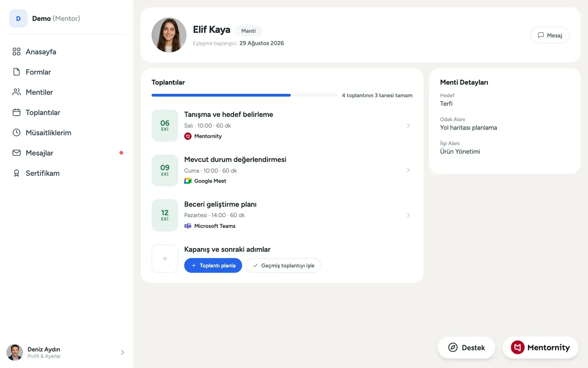Open Anasayfa grid icon in sidebar
This screenshot has height=368, width=588.
click(x=17, y=52)
